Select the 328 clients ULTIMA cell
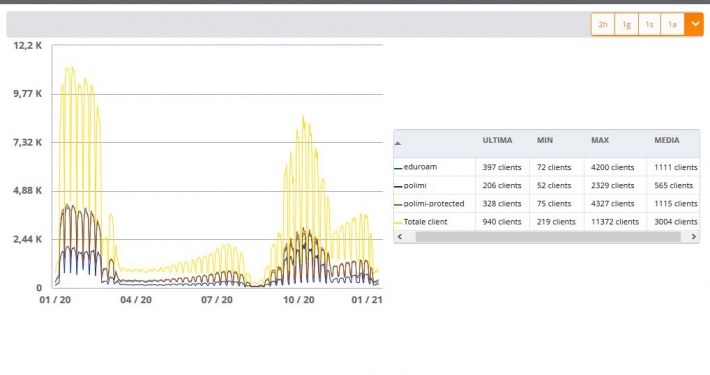The image size is (710, 375). 502,203
